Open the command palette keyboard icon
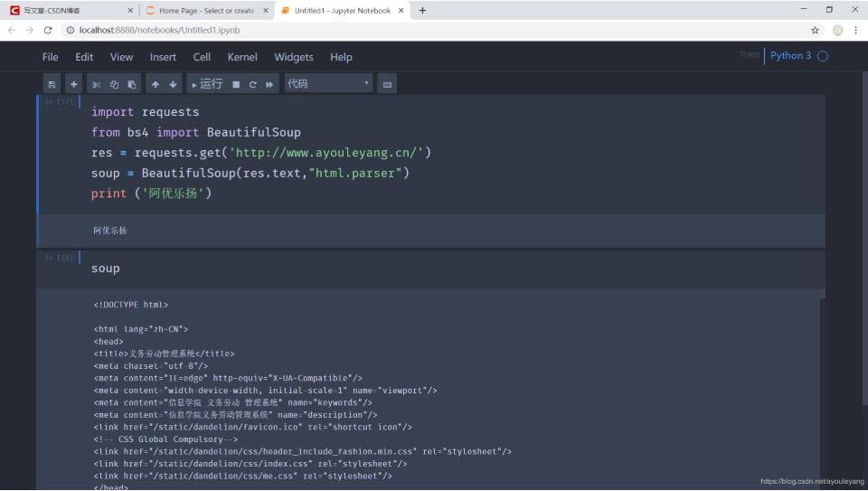This screenshot has width=868, height=491. 387,84
